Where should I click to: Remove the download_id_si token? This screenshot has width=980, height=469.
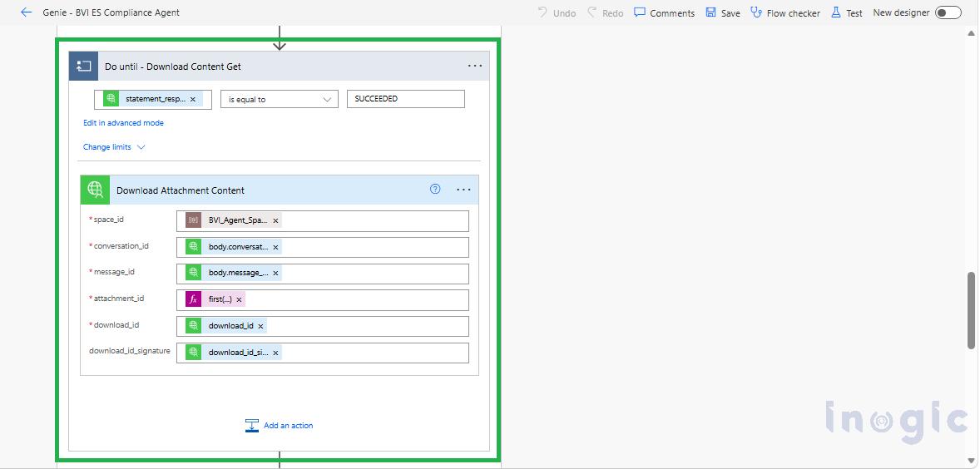coord(275,353)
